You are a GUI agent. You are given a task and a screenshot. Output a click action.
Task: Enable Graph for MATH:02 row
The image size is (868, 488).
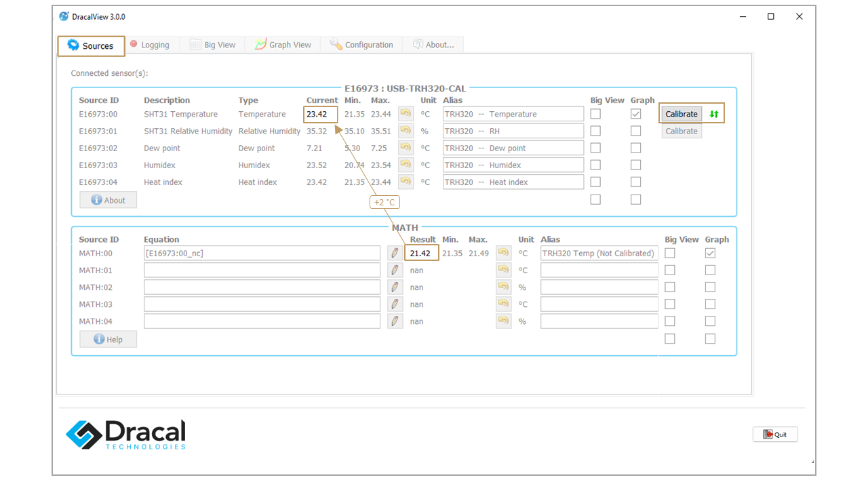710,287
